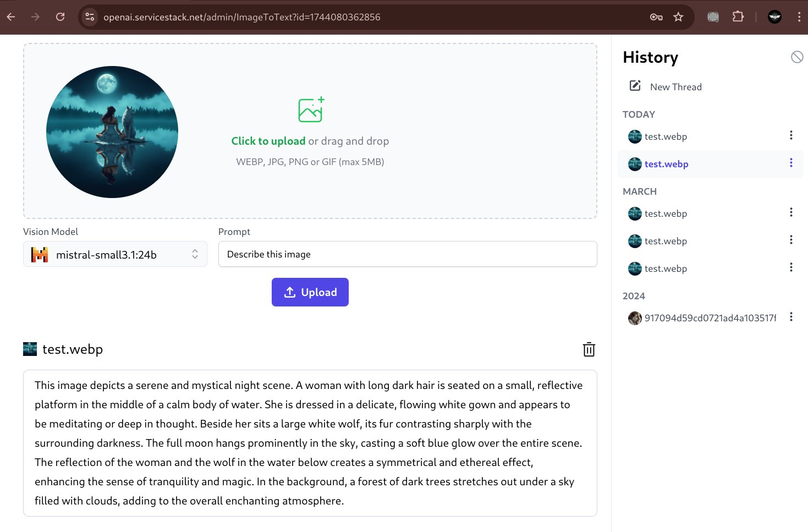The image size is (808, 532).
Task: Start a New Thread in History
Action: click(x=666, y=86)
